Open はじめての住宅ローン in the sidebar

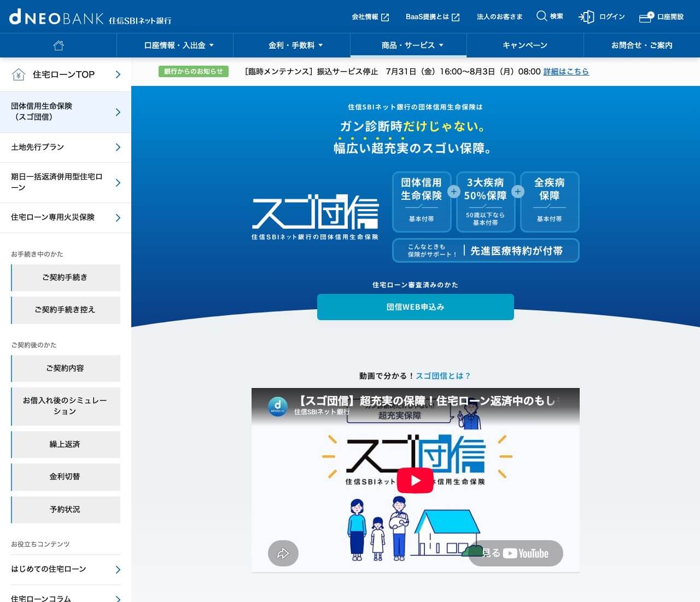66,569
